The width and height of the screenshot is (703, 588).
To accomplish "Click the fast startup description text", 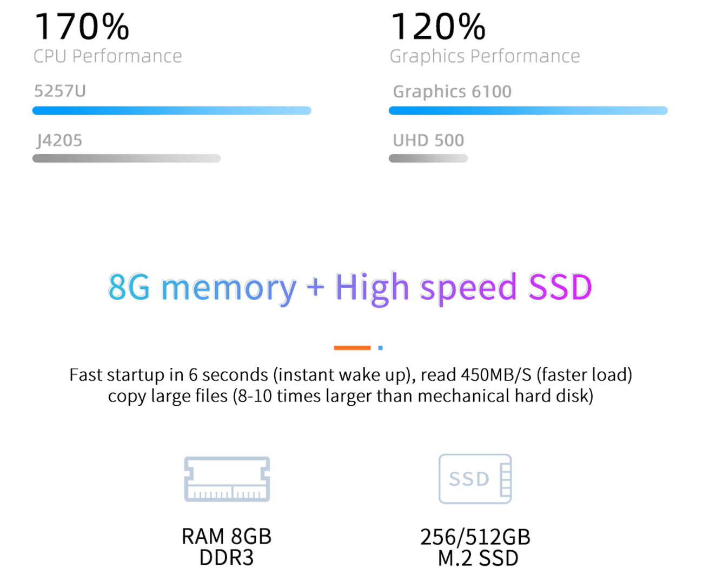I will point(350,385).
